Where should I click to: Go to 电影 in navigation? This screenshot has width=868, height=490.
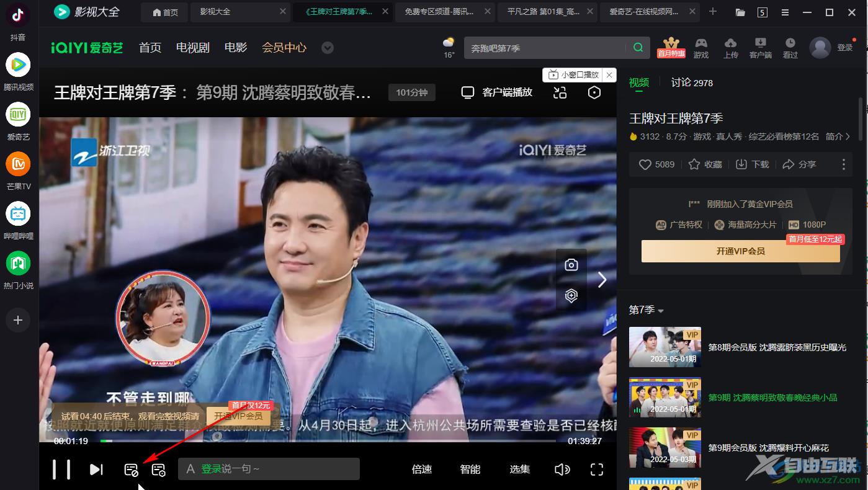[x=236, y=48]
